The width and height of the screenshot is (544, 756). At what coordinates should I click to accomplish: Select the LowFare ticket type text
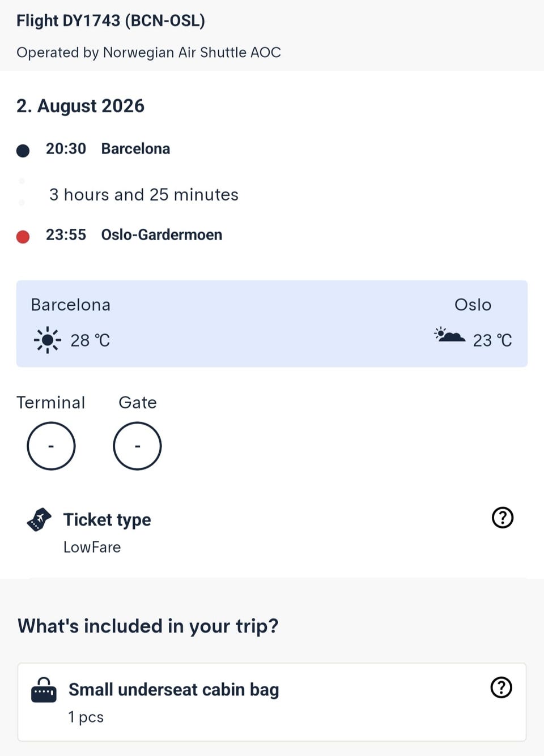click(x=92, y=547)
